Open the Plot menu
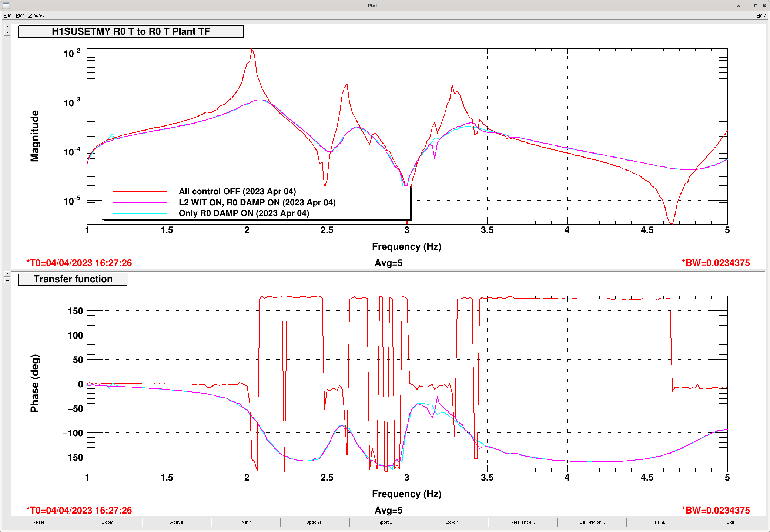Screen dimensions: 770x532 (x=20, y=15)
